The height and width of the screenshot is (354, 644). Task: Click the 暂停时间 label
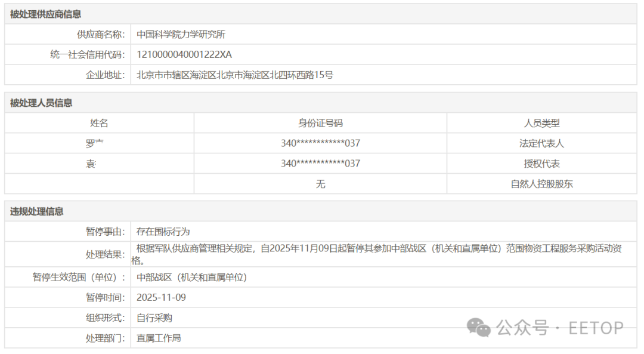click(105, 298)
